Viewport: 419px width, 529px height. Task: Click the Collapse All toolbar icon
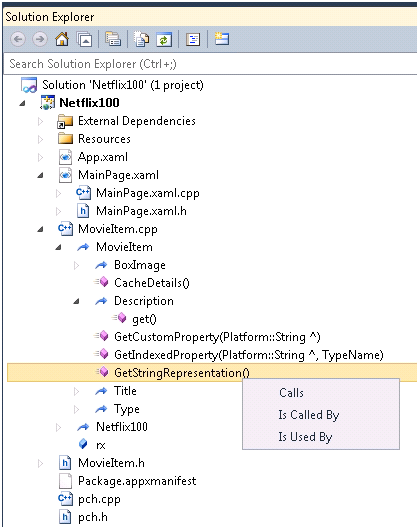coord(113,39)
